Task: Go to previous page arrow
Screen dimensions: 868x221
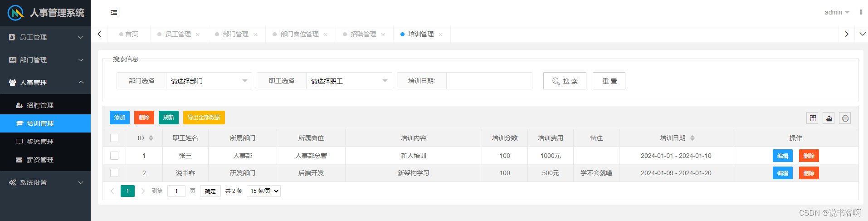Action: click(112, 191)
